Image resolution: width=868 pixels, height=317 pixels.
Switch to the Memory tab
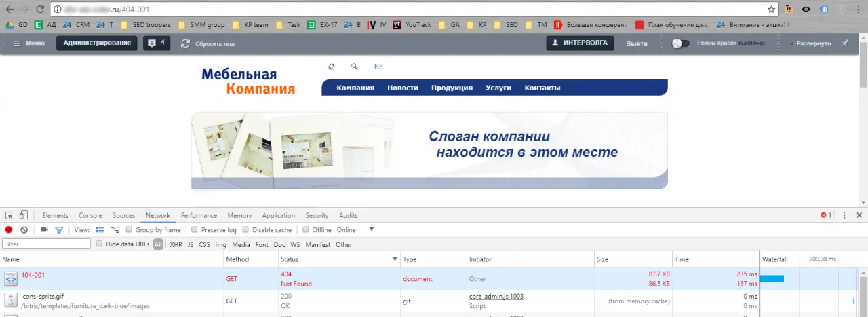(239, 215)
